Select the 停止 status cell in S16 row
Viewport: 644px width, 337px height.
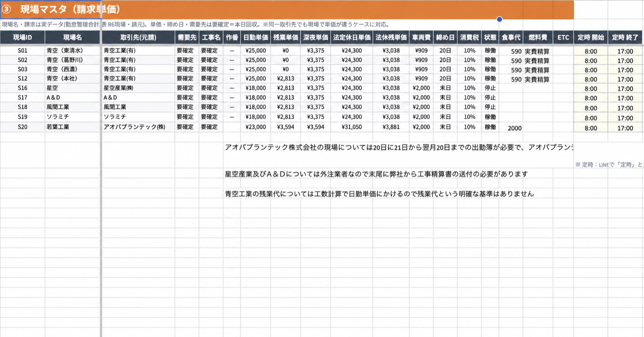(490, 88)
